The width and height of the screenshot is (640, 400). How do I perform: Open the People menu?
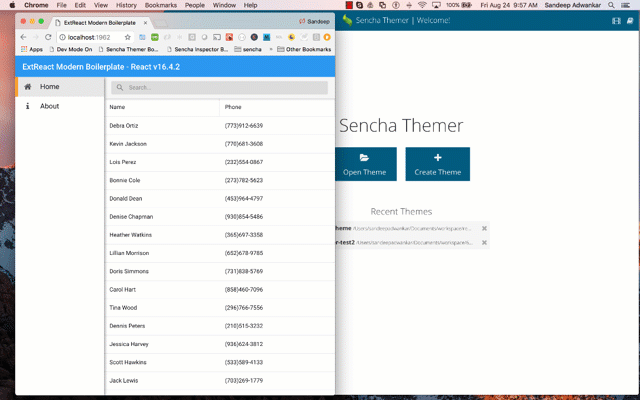(x=195, y=5)
